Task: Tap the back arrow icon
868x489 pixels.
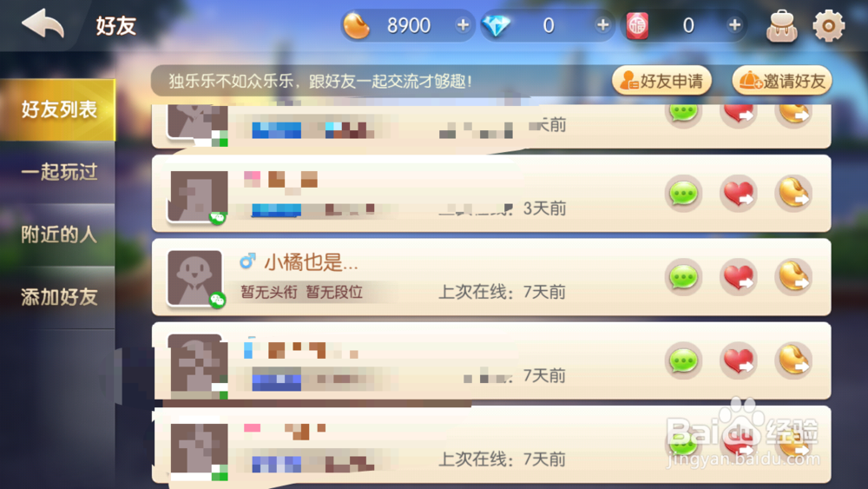Action: 43,23
